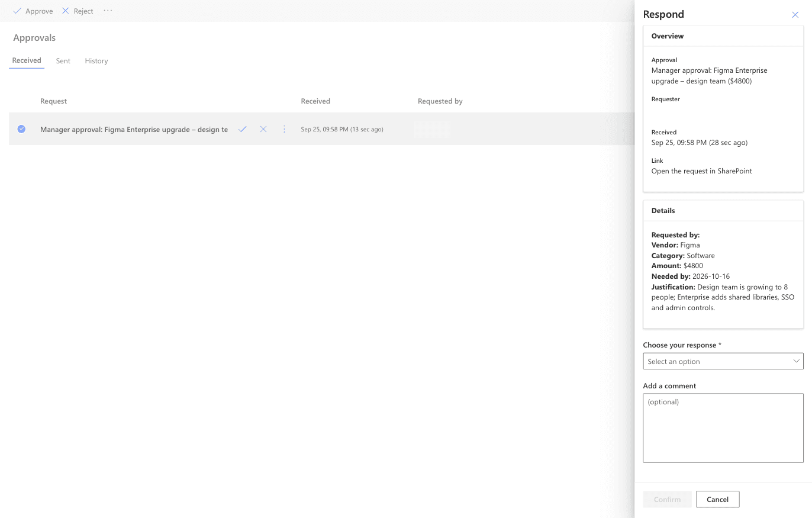Viewport: 812px width, 518px height.
Task: Click the Received column header
Action: click(315, 101)
